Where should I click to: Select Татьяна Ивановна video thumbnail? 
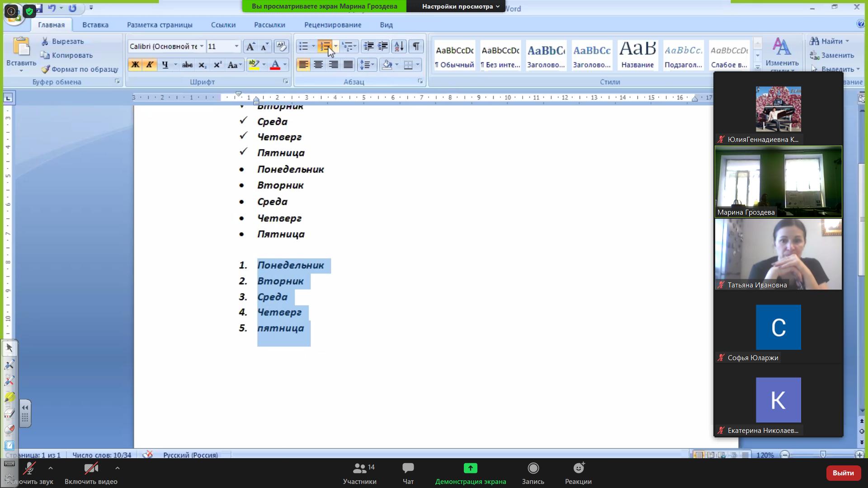point(778,254)
